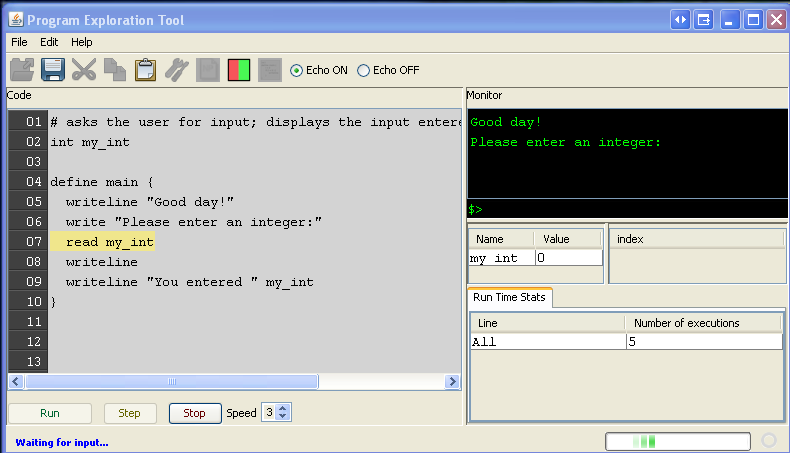This screenshot has width=790, height=453.
Task: Click the Copy icon in the toolbar
Action: point(115,70)
